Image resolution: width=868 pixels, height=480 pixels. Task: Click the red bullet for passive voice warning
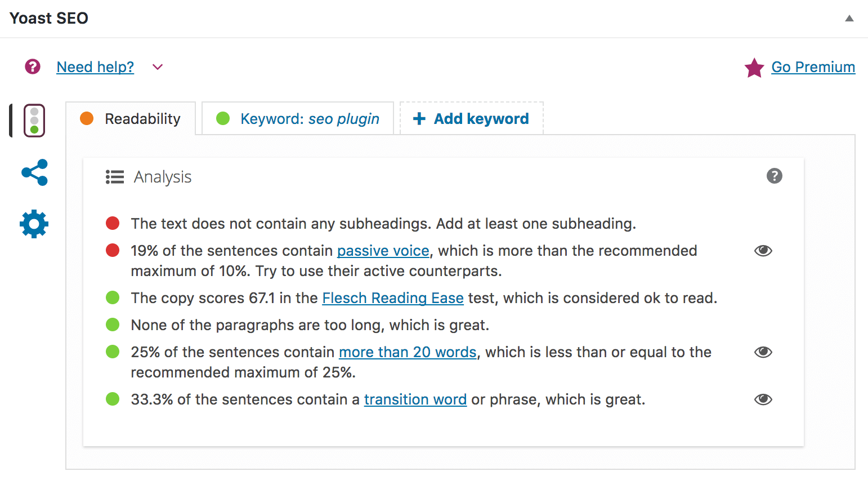(113, 250)
